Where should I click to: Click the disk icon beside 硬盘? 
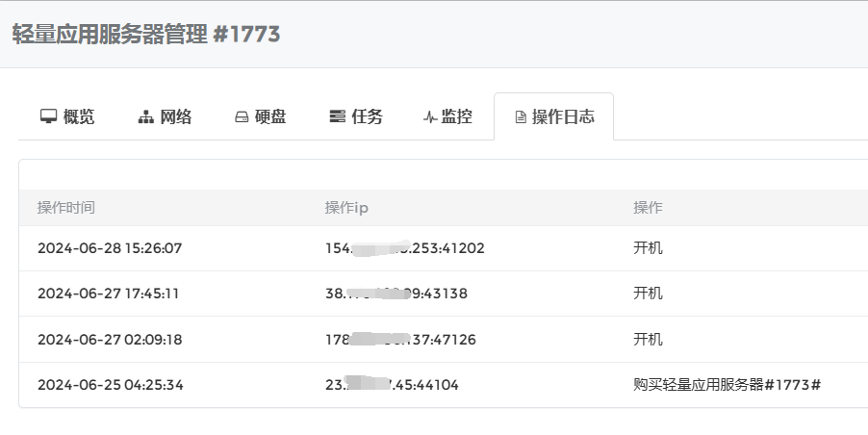click(242, 117)
